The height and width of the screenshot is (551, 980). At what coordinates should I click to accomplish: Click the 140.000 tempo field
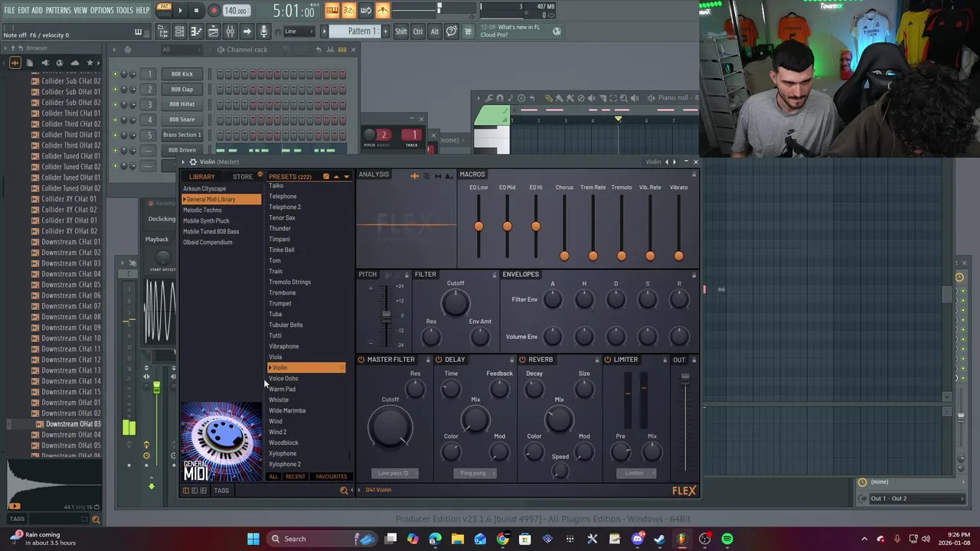(236, 11)
